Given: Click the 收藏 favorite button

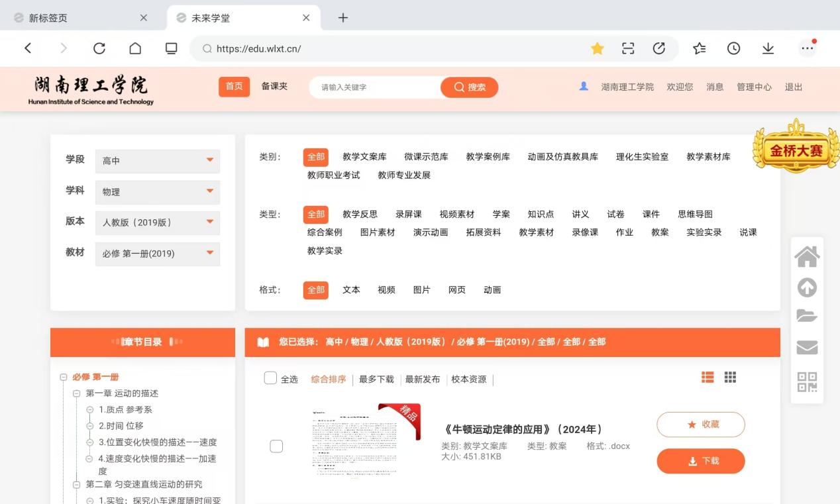Looking at the screenshot, I should click(x=700, y=425).
